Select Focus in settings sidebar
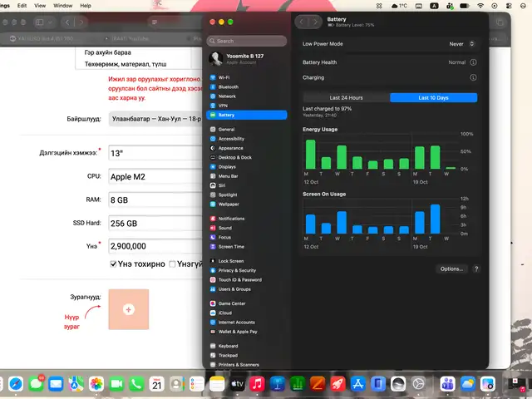Image resolution: width=532 pixels, height=399 pixels. coord(247,237)
